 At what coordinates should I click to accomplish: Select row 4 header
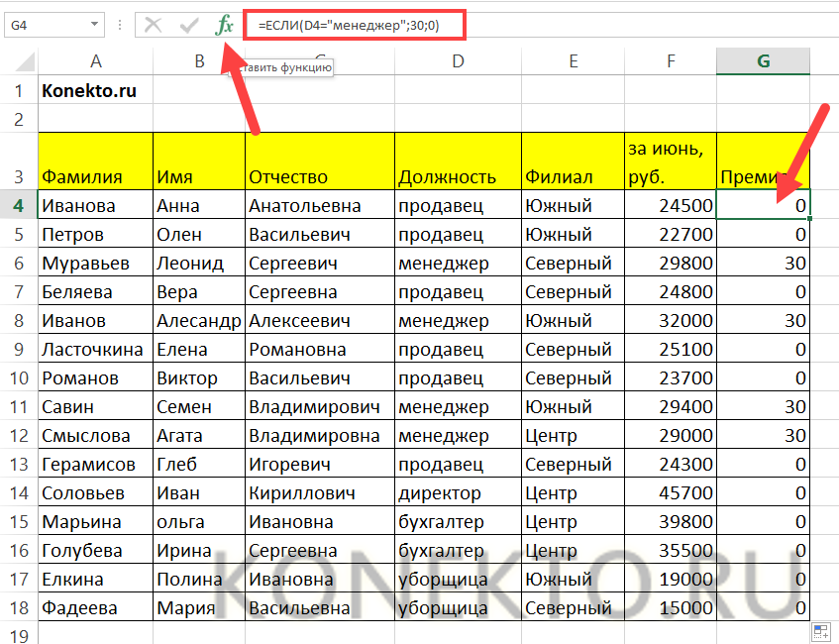[x=18, y=206]
